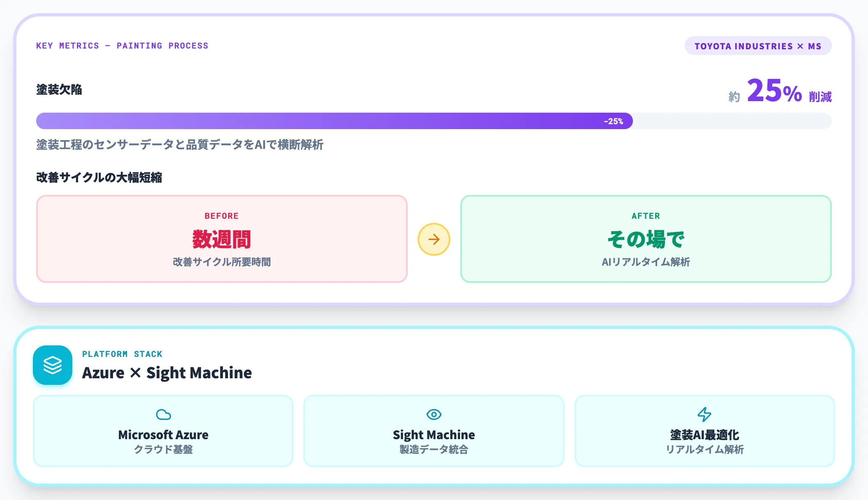Click the lightning bolt icon above 塗装AI最適化
868x500 pixels.
pos(704,414)
